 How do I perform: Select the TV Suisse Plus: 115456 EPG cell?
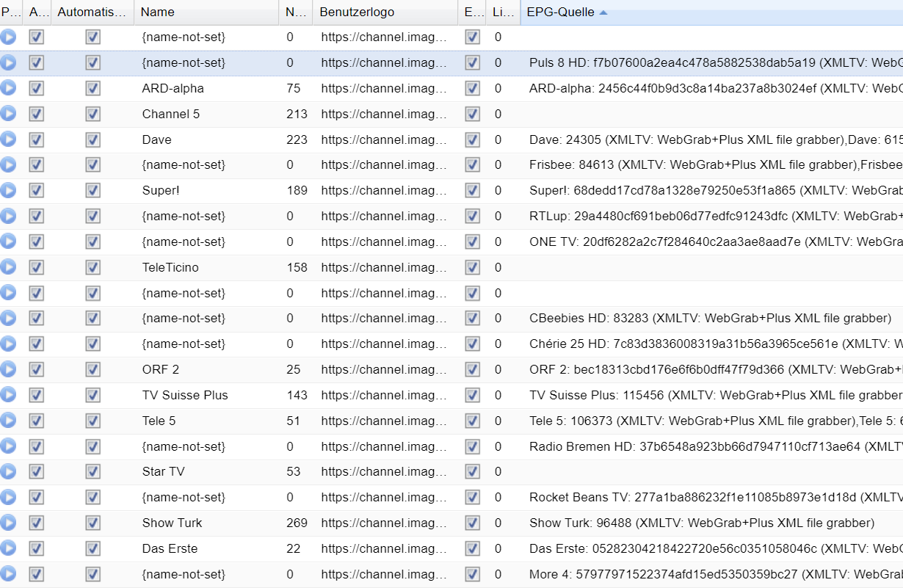pyautogui.click(x=711, y=395)
